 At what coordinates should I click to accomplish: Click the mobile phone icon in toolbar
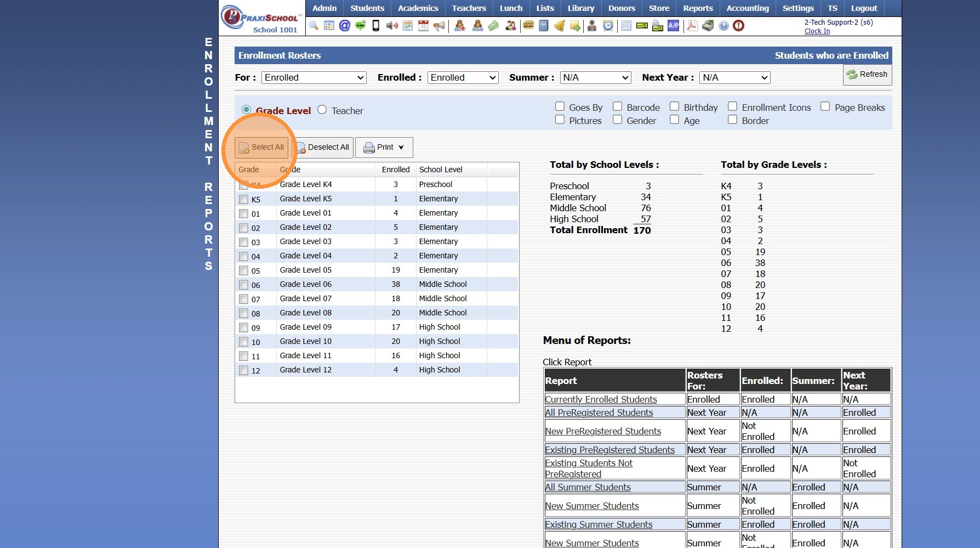(376, 26)
